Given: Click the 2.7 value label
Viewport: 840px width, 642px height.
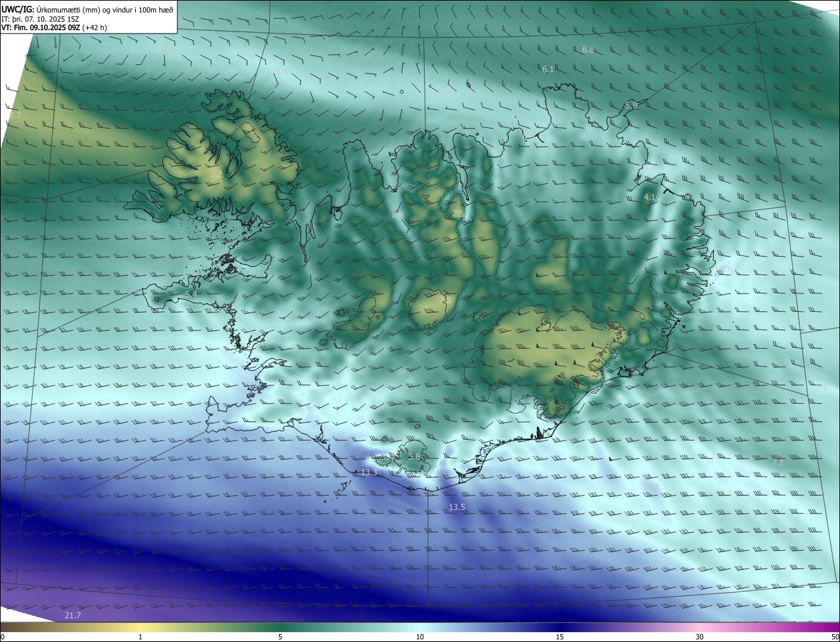Looking at the screenshot, I should point(16,115).
